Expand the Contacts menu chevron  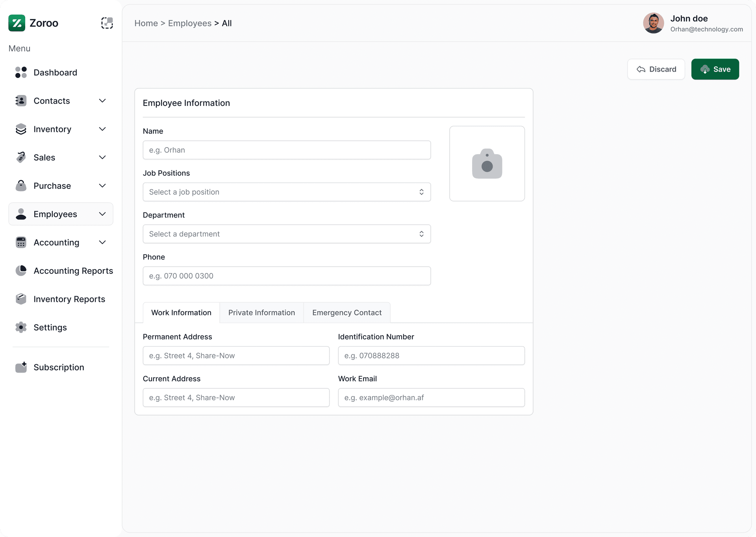pyautogui.click(x=102, y=101)
